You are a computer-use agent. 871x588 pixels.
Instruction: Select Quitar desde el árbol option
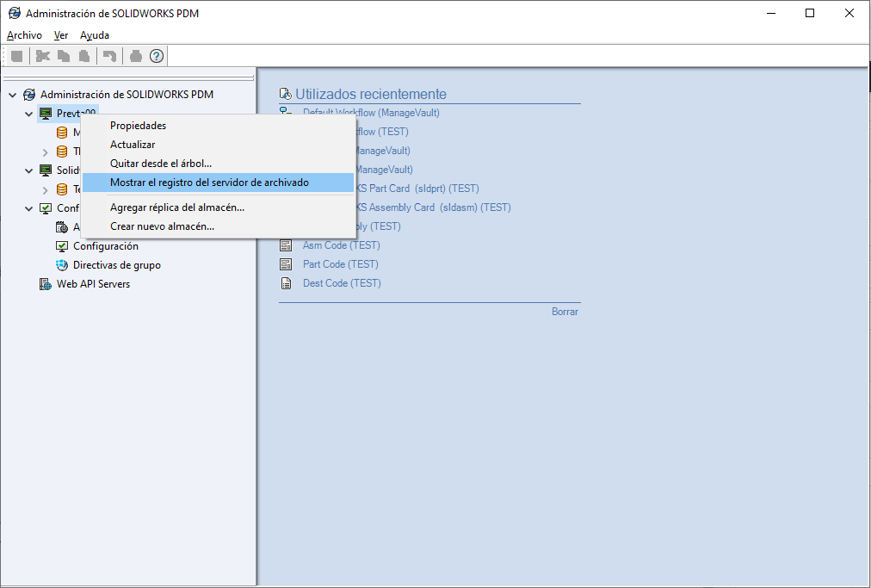(218, 164)
